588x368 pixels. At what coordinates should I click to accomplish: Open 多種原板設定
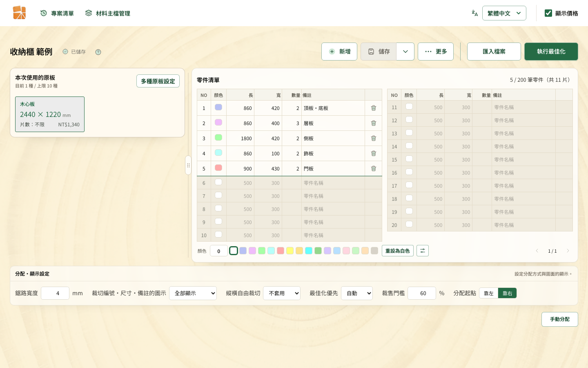pos(158,81)
